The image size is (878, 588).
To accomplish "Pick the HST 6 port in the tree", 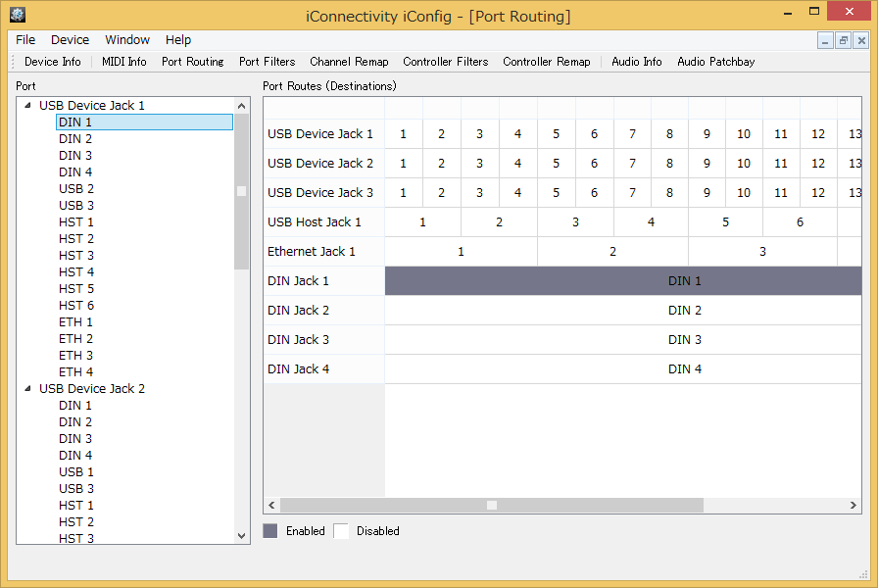I will tap(76, 306).
